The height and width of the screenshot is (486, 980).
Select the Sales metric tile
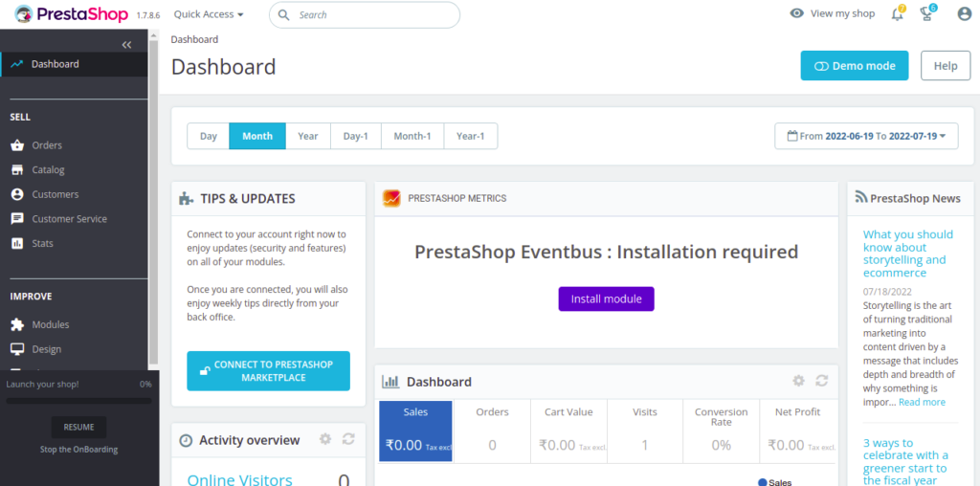[x=415, y=431]
